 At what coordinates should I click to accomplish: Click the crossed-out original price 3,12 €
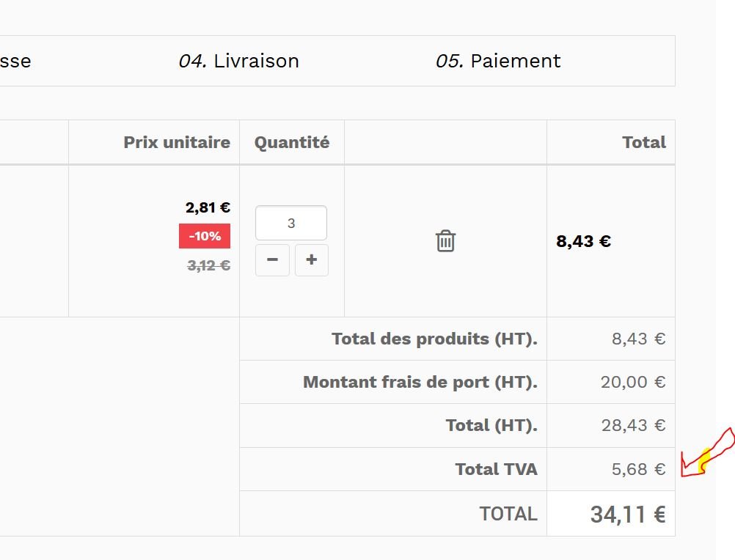tap(208, 265)
